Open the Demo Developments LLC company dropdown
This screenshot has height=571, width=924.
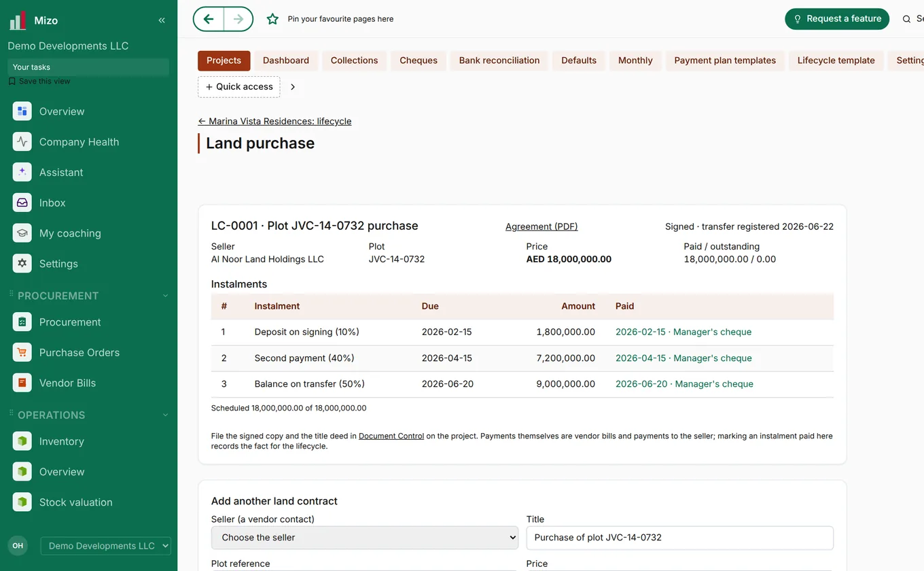click(105, 546)
